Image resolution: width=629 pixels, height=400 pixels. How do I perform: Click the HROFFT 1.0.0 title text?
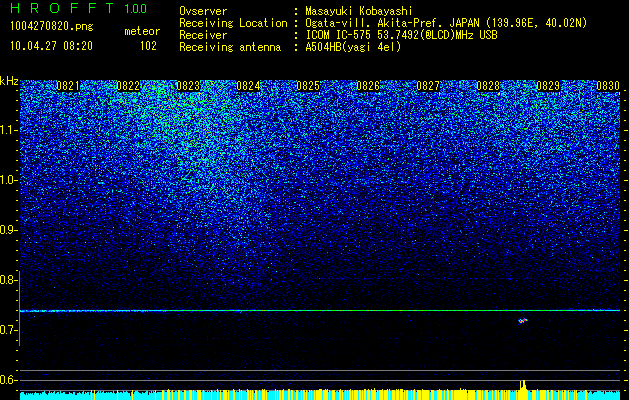point(79,8)
